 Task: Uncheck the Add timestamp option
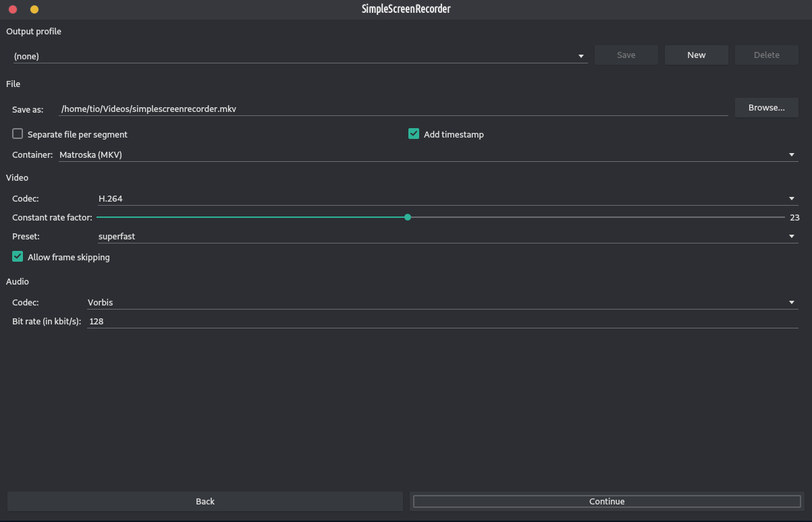pos(414,134)
